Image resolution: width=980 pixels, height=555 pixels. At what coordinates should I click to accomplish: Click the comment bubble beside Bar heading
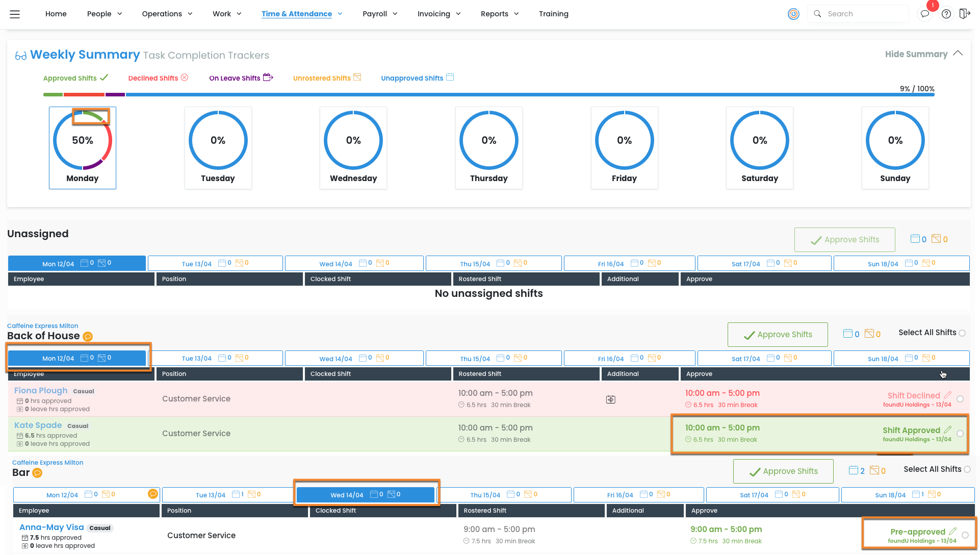point(37,473)
